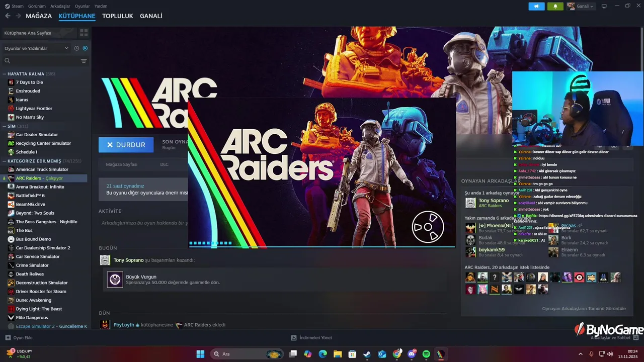Image resolution: width=644 pixels, height=362 pixels.
Task: Open the Ganali account dropdown
Action: (x=581, y=6)
